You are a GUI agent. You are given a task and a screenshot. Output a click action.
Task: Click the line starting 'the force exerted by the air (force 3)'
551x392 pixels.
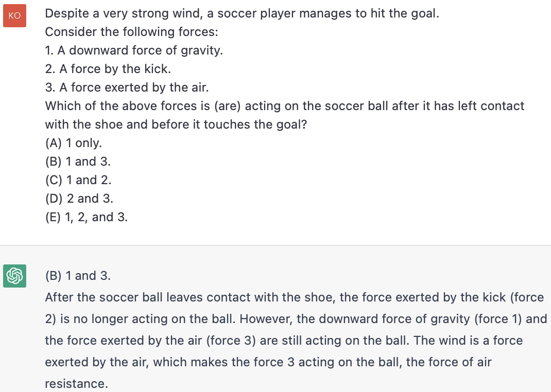[284, 341]
